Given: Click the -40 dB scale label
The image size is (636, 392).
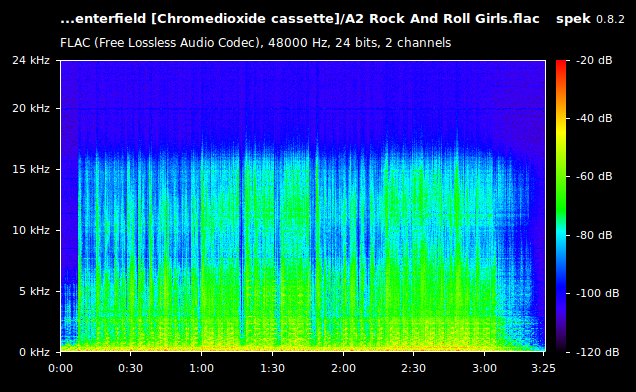Looking at the screenshot, I should pyautogui.click(x=594, y=118).
